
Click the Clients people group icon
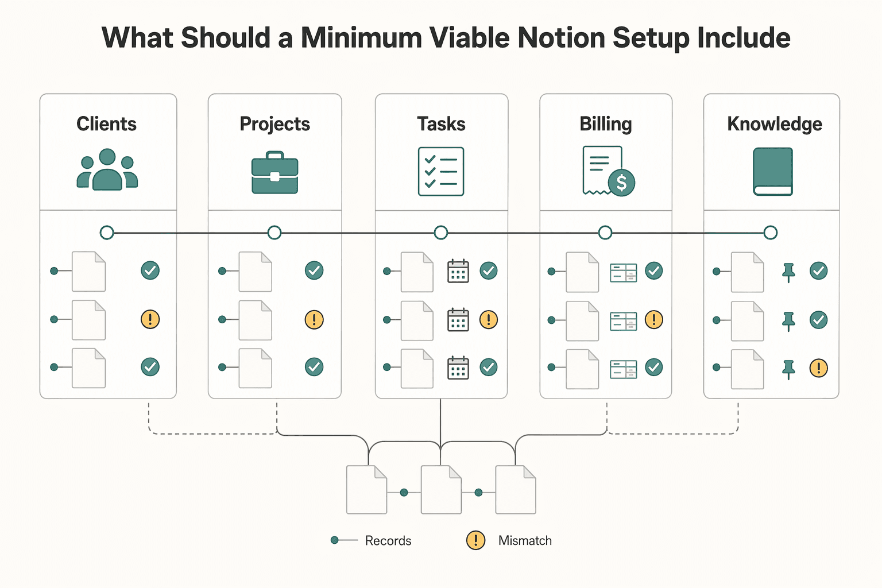(107, 169)
